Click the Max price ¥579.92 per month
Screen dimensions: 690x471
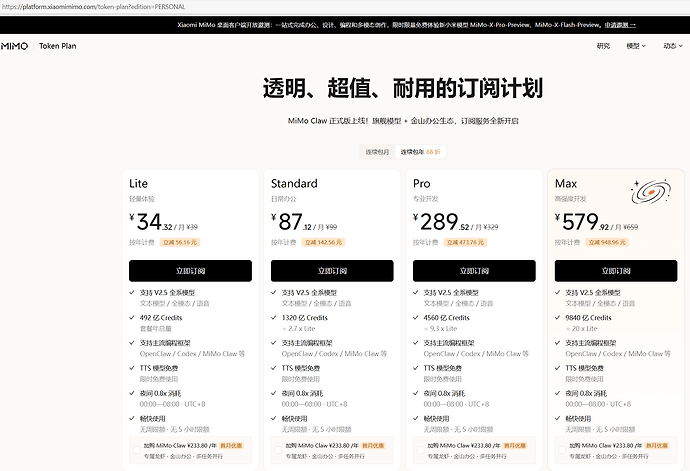coord(596,222)
